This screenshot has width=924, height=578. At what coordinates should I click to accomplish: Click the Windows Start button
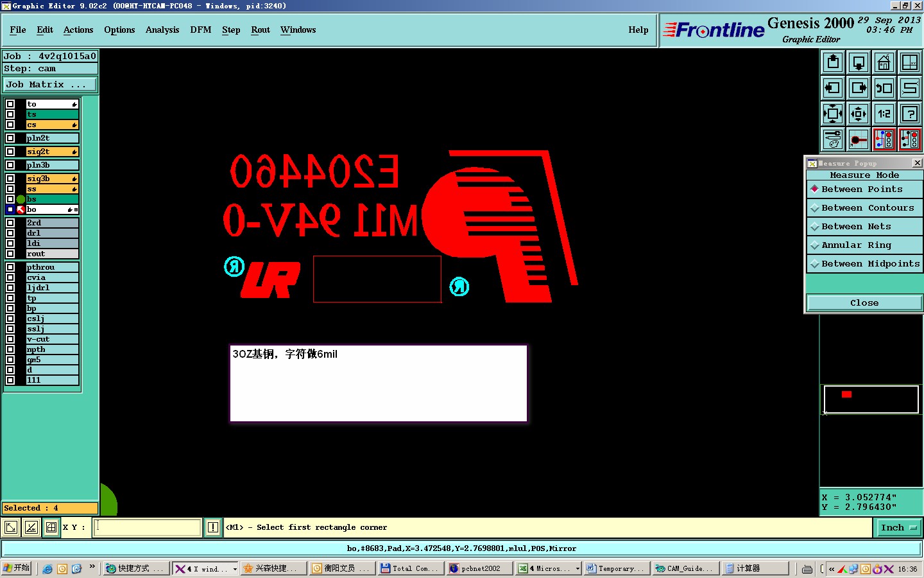[17, 569]
